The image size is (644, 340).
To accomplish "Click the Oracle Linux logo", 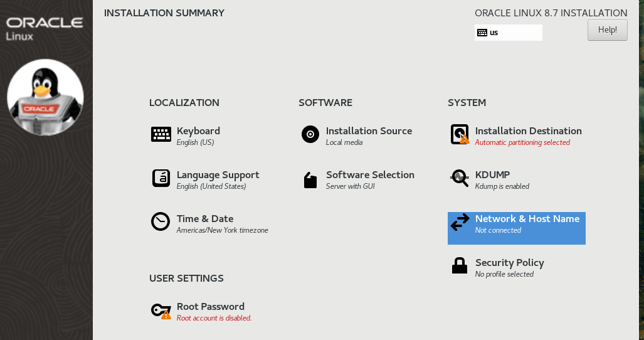I will (45, 28).
